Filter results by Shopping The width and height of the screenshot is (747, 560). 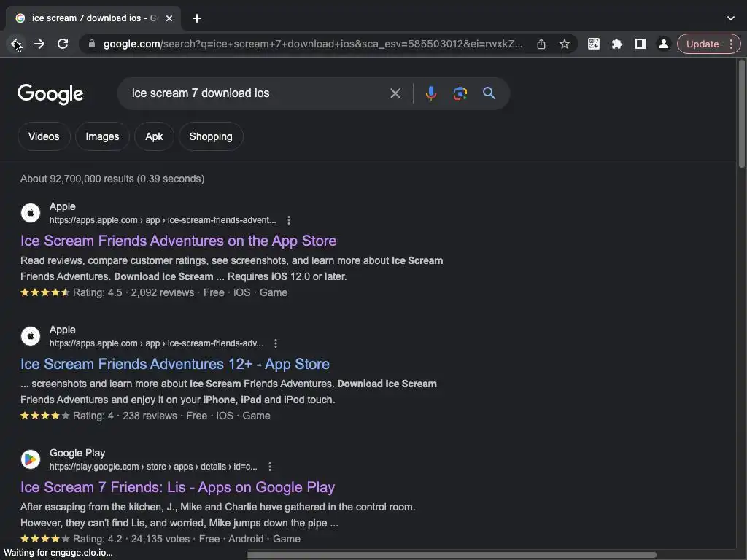click(x=211, y=136)
